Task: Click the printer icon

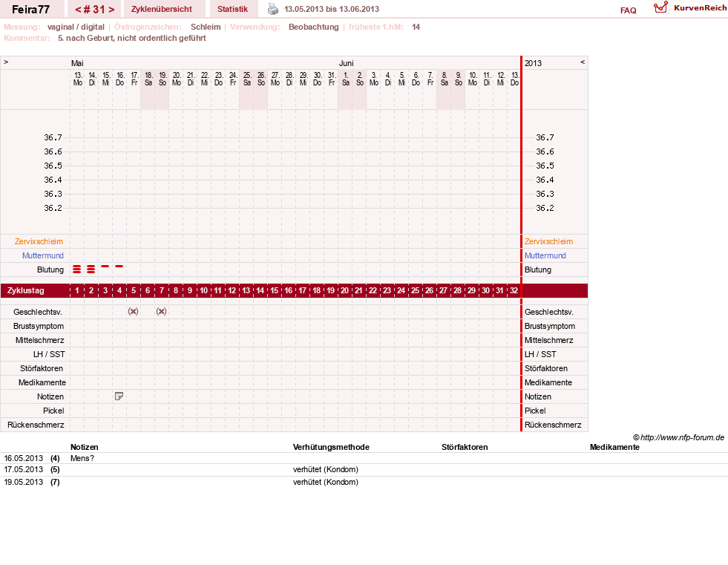Action: coord(273,9)
